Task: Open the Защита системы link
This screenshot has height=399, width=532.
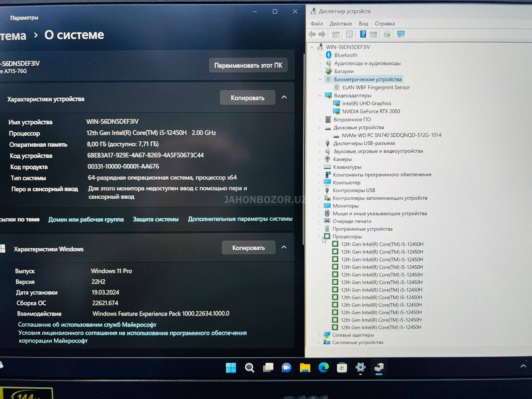Action: point(155,219)
